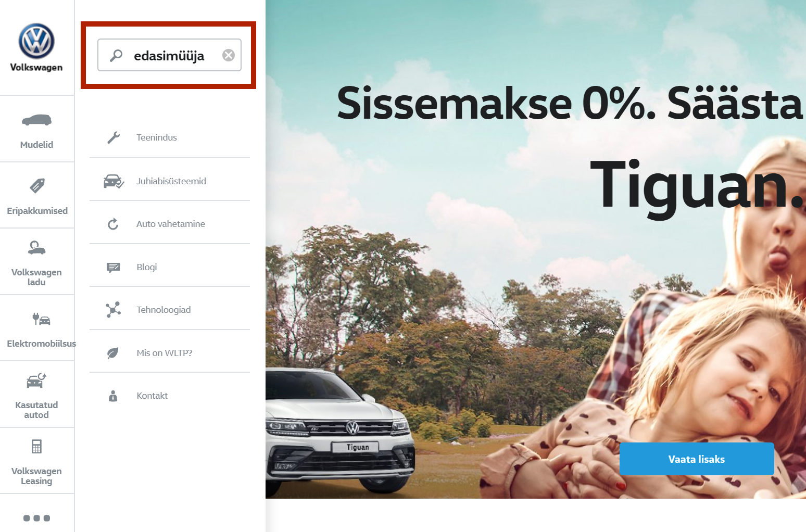Clear the search field text
Image resolution: width=806 pixels, height=532 pixels.
coord(229,55)
